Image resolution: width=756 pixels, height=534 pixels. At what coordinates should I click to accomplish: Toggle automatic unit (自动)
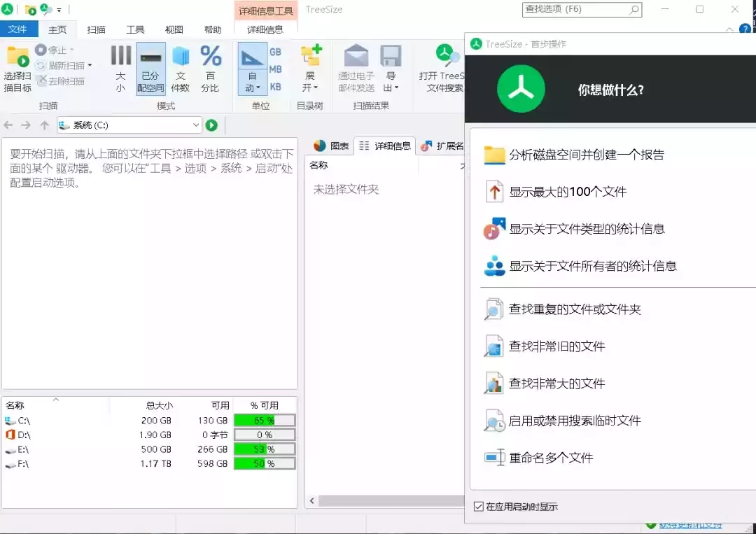coord(252,69)
